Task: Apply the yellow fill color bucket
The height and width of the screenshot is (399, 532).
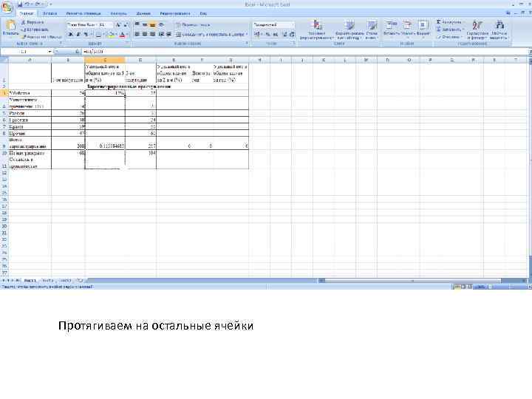Action: point(111,35)
